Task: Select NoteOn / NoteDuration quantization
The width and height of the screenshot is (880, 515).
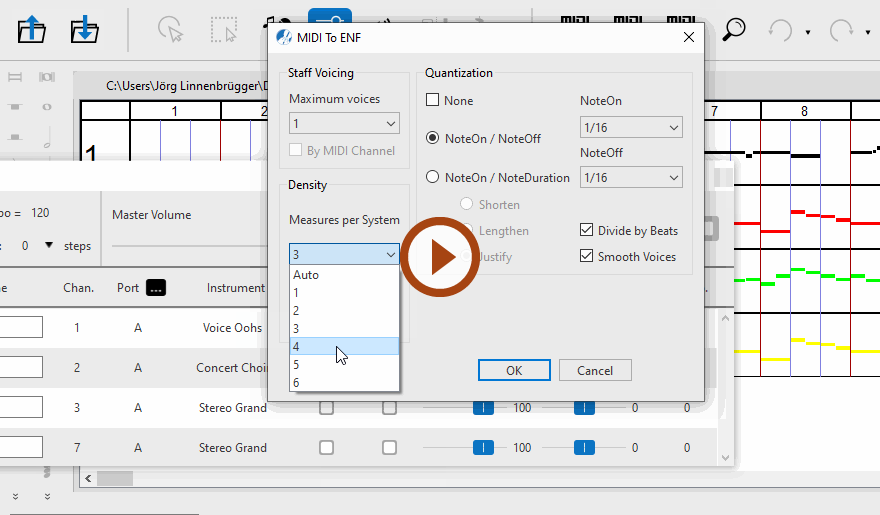Action: (432, 177)
